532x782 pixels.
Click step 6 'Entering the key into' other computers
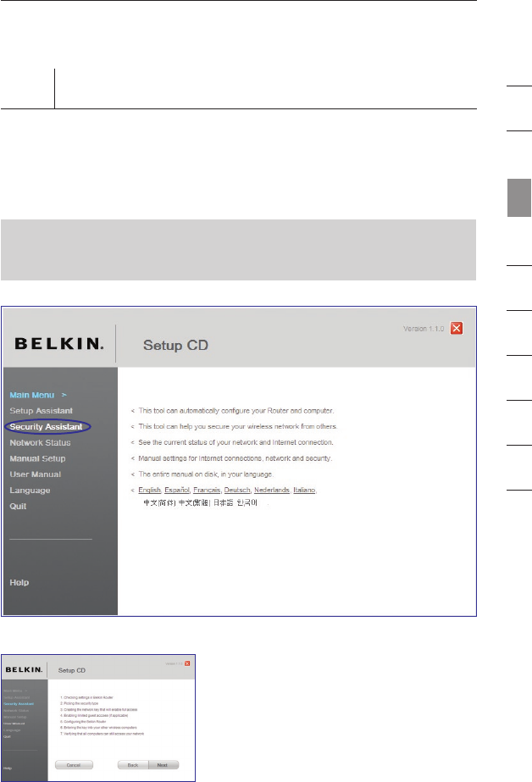pyautogui.click(x=98, y=728)
